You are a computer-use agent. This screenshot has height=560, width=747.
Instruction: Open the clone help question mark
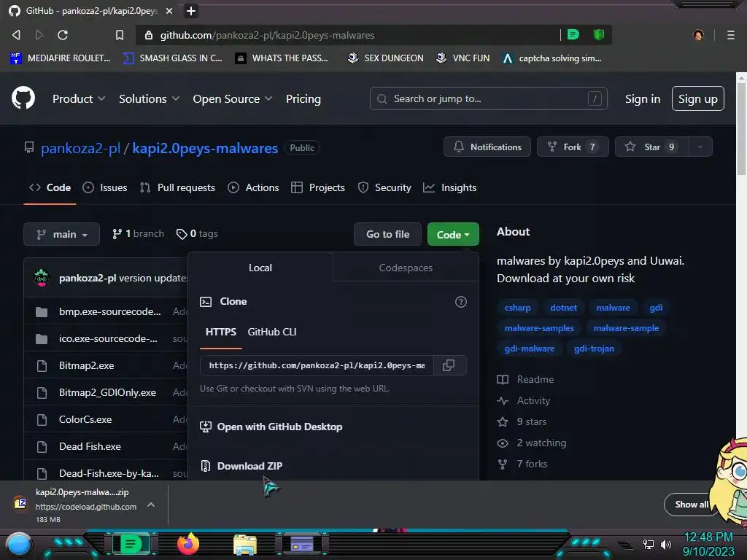pyautogui.click(x=461, y=301)
